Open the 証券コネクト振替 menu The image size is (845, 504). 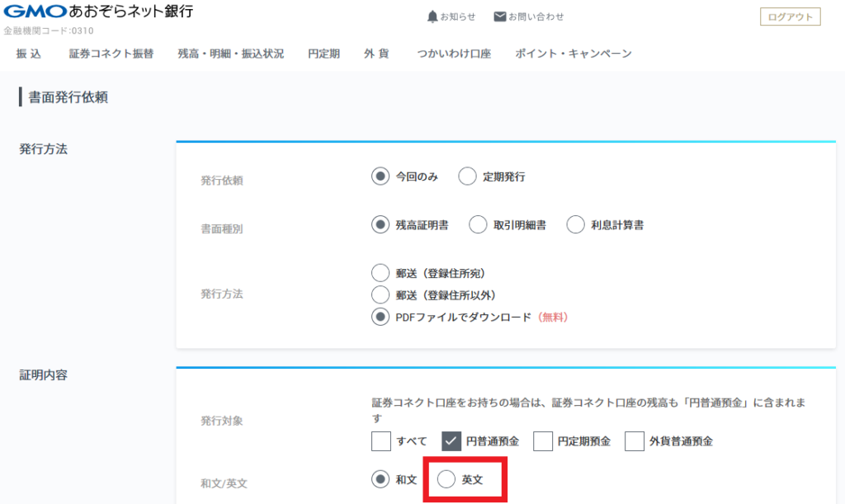(x=111, y=54)
